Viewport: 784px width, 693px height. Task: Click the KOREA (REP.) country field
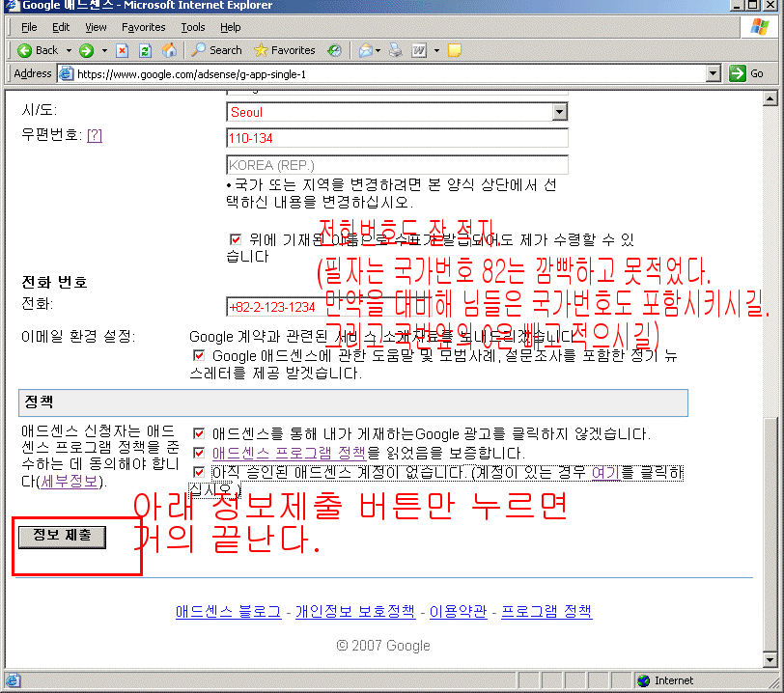tap(398, 165)
